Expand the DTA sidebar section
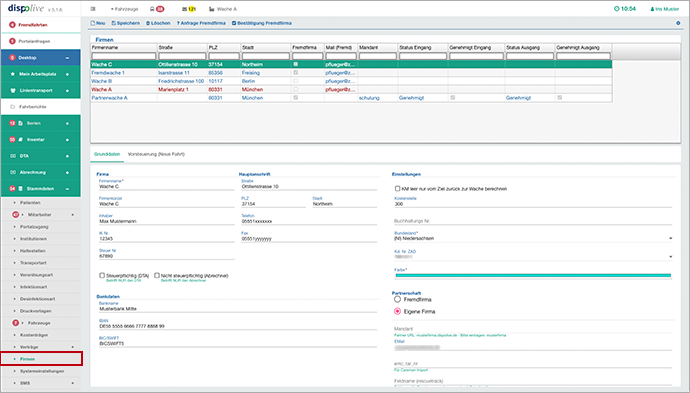690x393 pixels. pyautogui.click(x=67, y=156)
